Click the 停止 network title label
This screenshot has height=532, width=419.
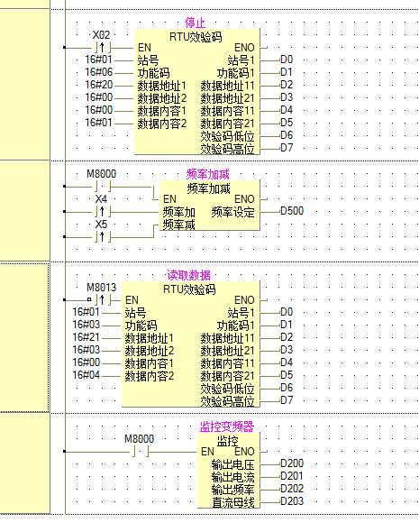(x=195, y=23)
